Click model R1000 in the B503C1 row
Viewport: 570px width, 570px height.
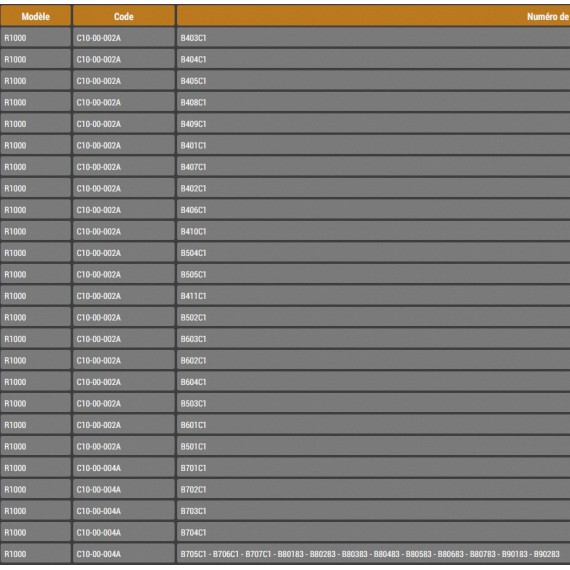15,403
